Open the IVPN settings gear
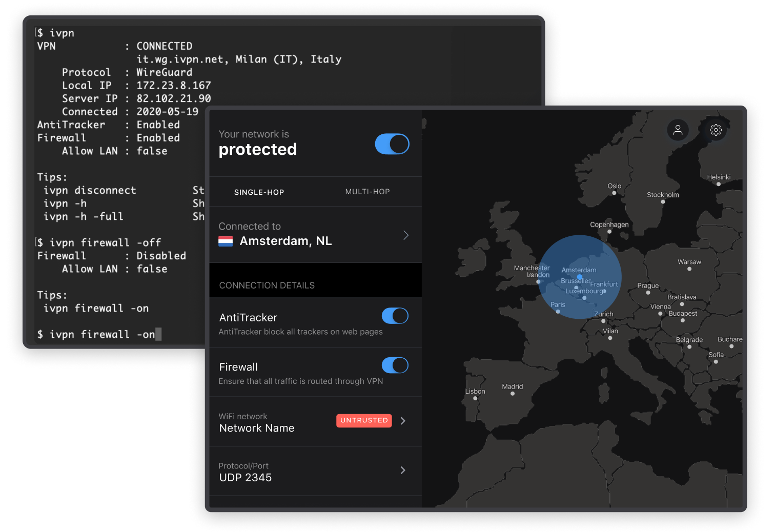Image resolution: width=776 pixels, height=532 pixels. coord(716,130)
